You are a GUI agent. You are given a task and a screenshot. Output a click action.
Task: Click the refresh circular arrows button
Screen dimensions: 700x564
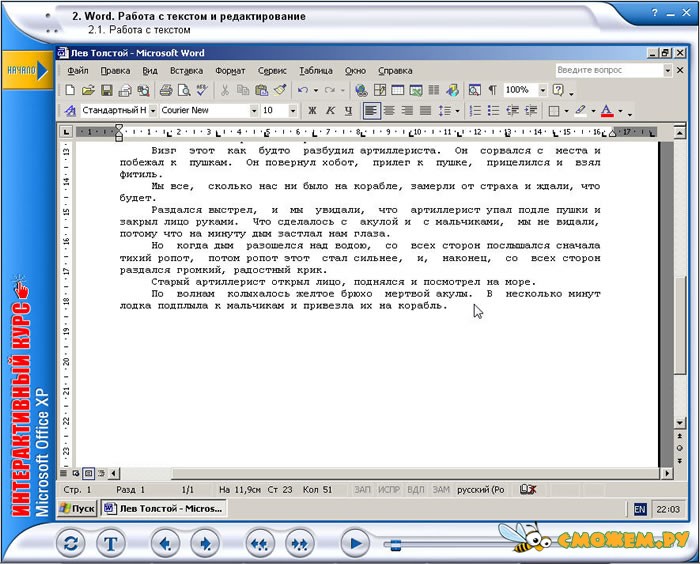(x=71, y=543)
